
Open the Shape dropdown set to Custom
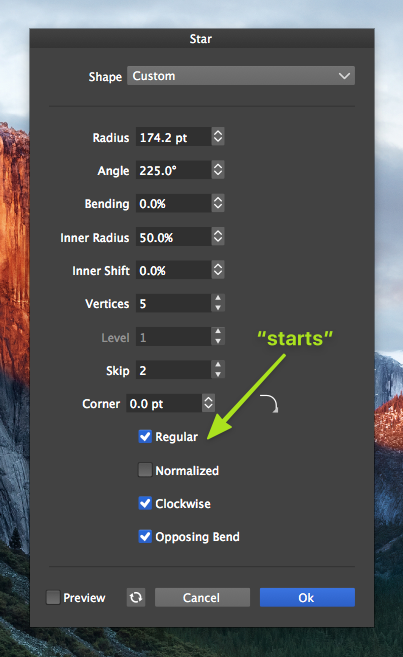tap(241, 76)
